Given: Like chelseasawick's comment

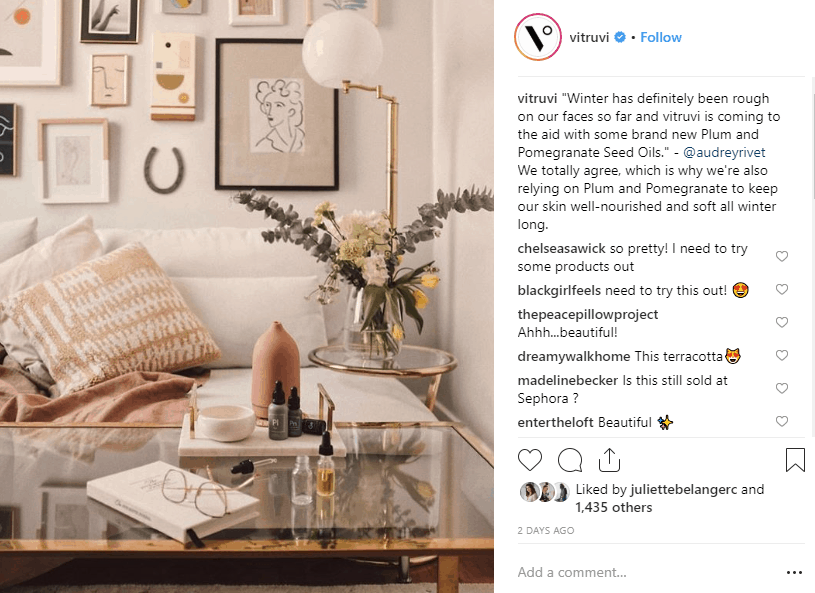Looking at the screenshot, I should coord(782,256).
